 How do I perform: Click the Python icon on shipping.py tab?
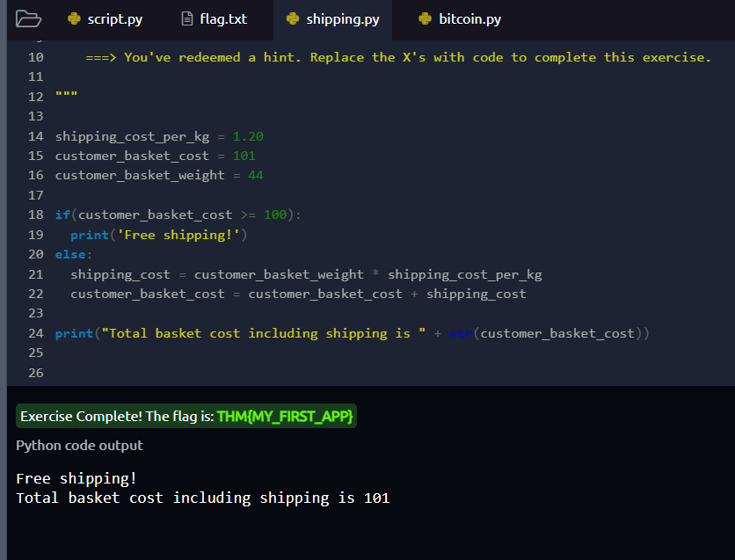[293, 18]
